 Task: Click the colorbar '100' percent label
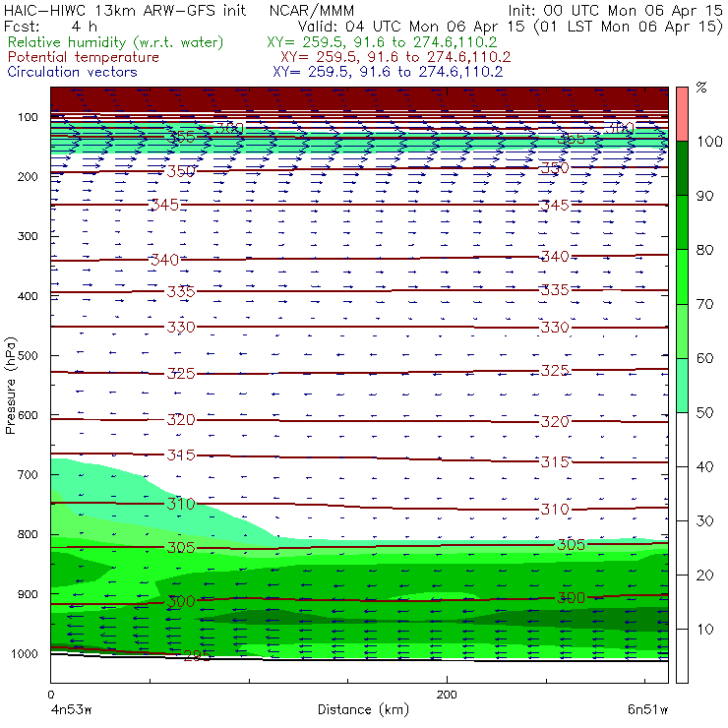(x=709, y=141)
